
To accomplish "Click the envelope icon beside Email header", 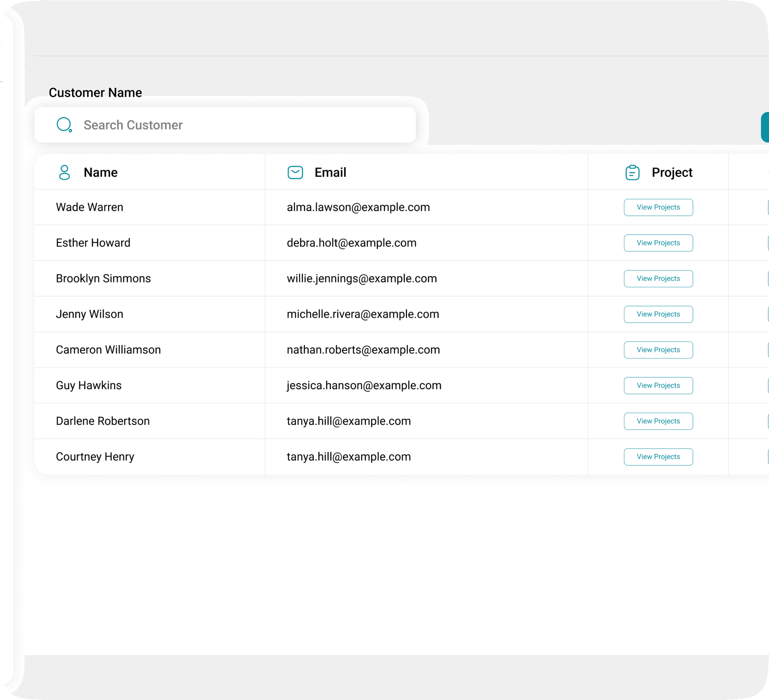I will 295,172.
